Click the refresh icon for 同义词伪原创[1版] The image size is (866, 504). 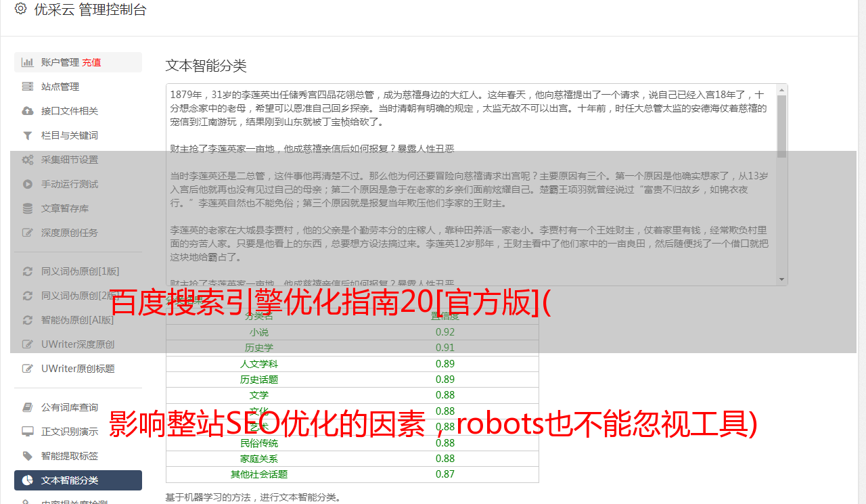point(27,271)
